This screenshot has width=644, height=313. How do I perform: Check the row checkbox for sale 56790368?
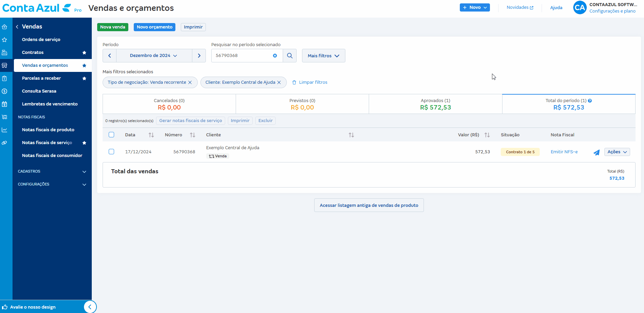(x=111, y=152)
